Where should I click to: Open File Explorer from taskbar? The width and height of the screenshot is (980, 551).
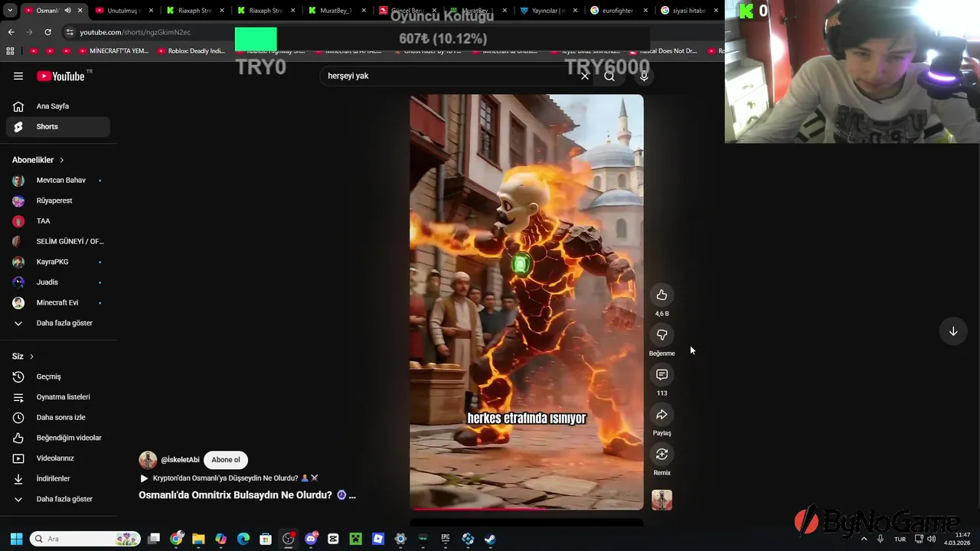(198, 539)
